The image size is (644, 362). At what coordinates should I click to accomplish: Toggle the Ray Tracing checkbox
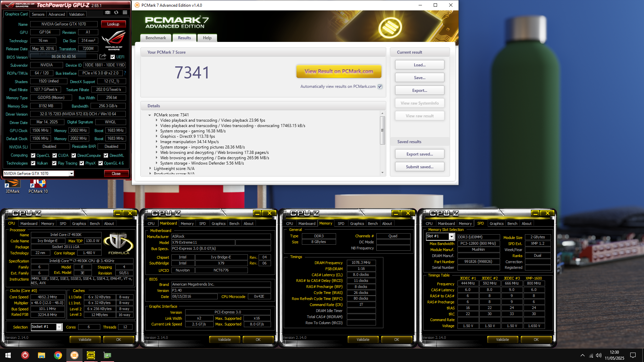click(54, 163)
